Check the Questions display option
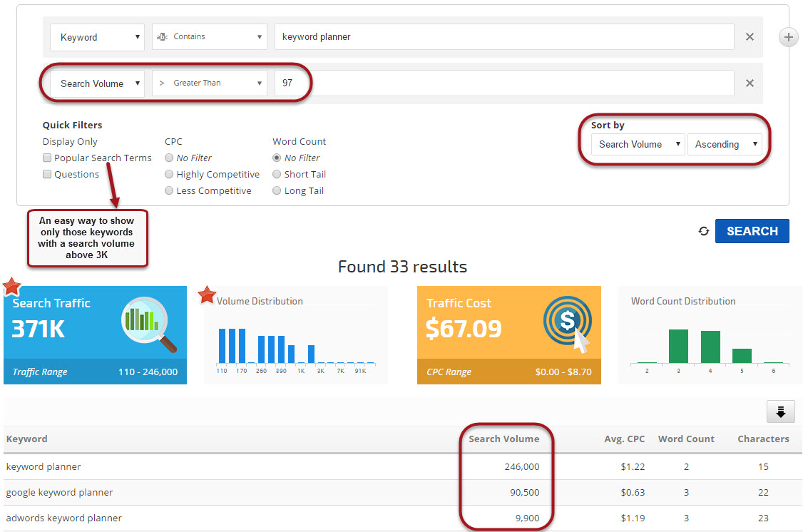This screenshot has height=532, width=808. [47, 175]
